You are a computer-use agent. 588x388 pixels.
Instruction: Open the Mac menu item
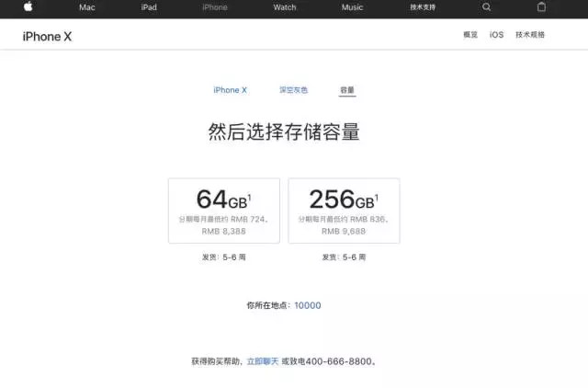pyautogui.click(x=87, y=7)
